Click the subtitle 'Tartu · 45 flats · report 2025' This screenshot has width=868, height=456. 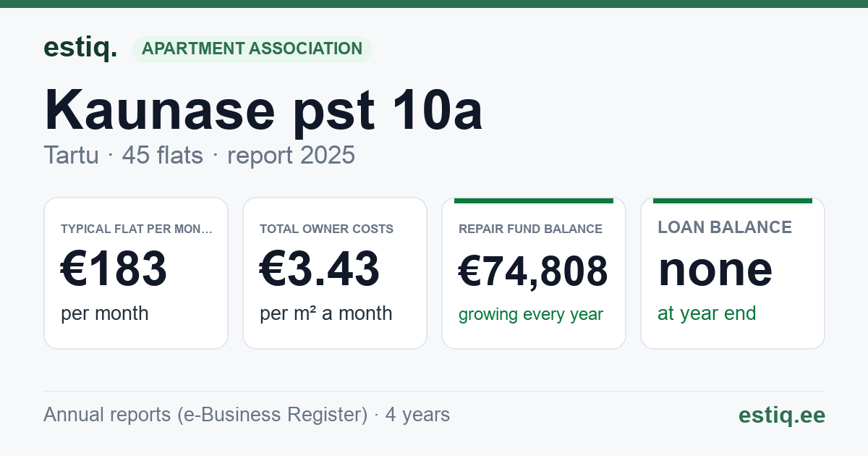pos(200,155)
